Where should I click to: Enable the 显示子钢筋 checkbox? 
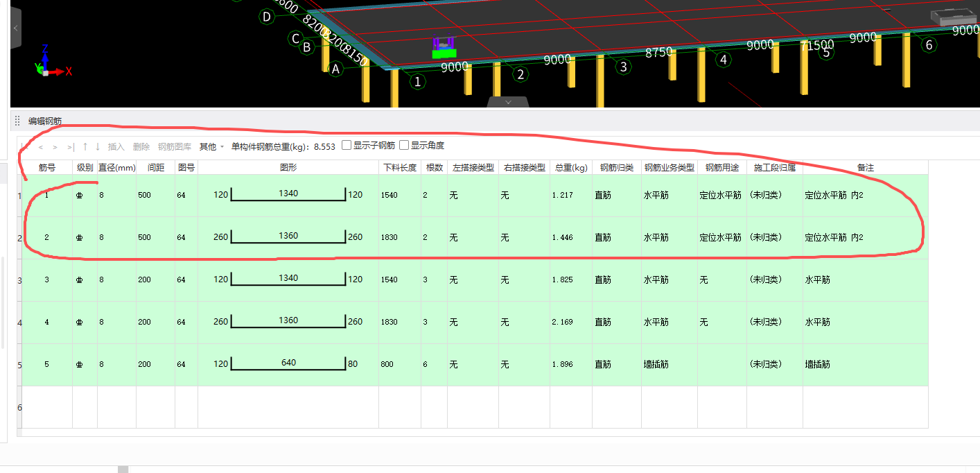coord(345,146)
